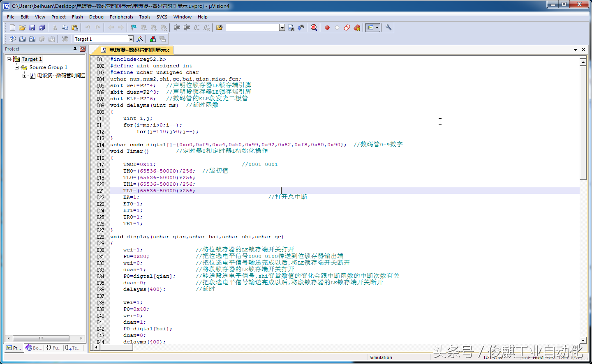Open Configuration with the wrench icon
This screenshot has height=364, width=592.
pyautogui.click(x=388, y=28)
